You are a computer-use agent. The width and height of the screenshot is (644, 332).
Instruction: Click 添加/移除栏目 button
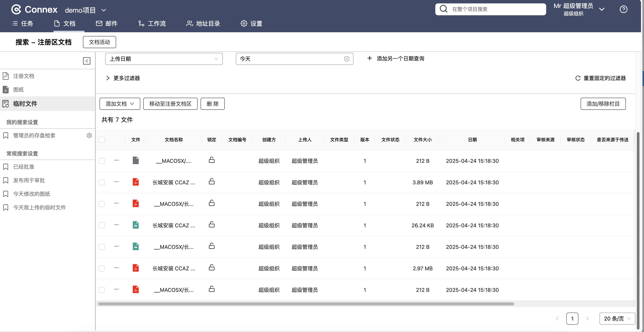point(603,104)
